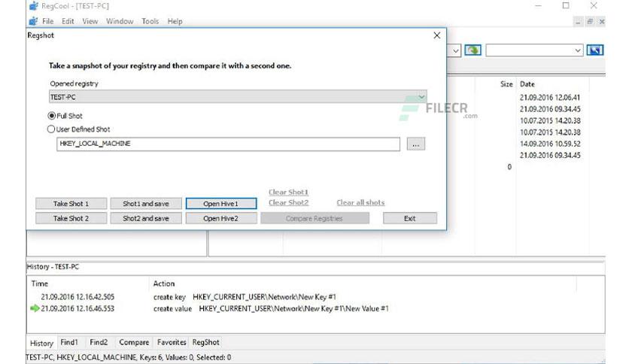
Task: Select history entry 21.09.2016 12.16.46.553
Action: click(x=77, y=308)
